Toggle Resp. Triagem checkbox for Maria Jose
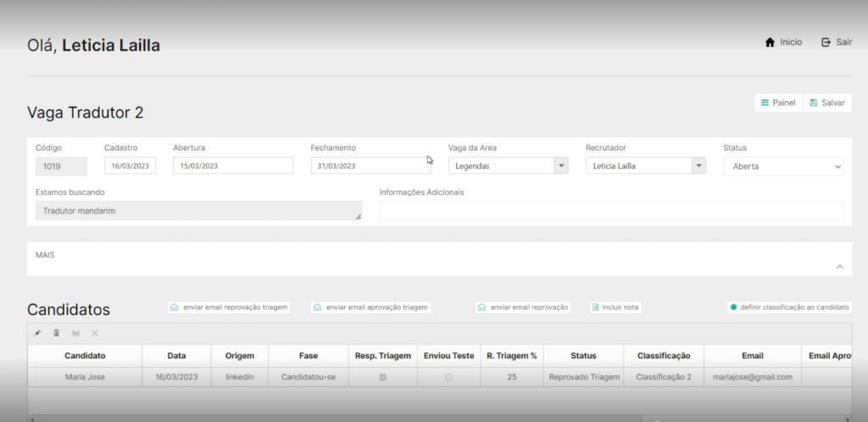Screen dimensions: 868x422 383,376
